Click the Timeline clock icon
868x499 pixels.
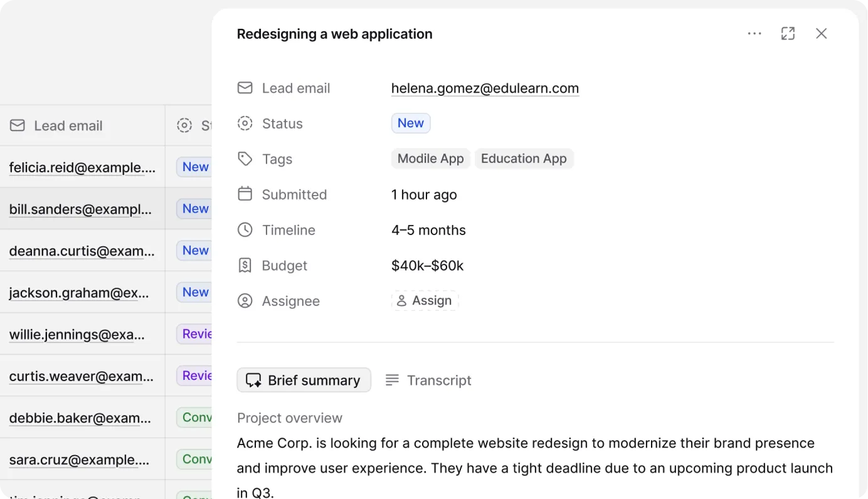coord(245,229)
